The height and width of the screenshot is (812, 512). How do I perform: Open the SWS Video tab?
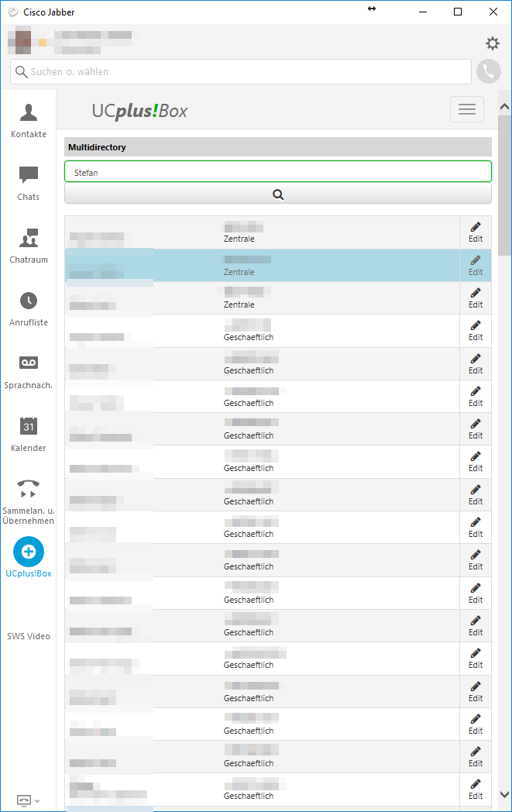pos(29,636)
